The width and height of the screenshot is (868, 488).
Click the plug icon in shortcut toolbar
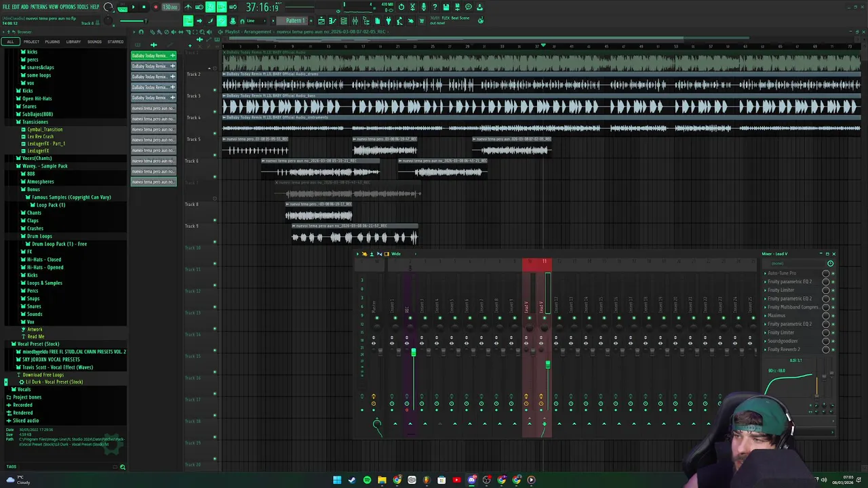[x=389, y=21]
